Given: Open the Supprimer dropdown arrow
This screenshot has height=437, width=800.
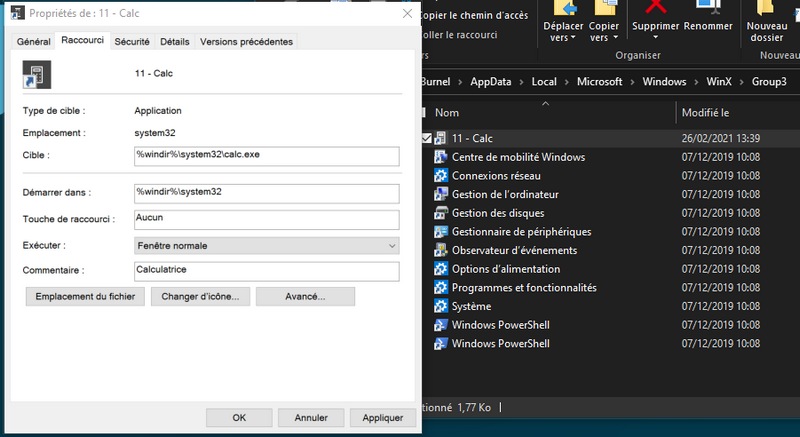Looking at the screenshot, I should (656, 37).
